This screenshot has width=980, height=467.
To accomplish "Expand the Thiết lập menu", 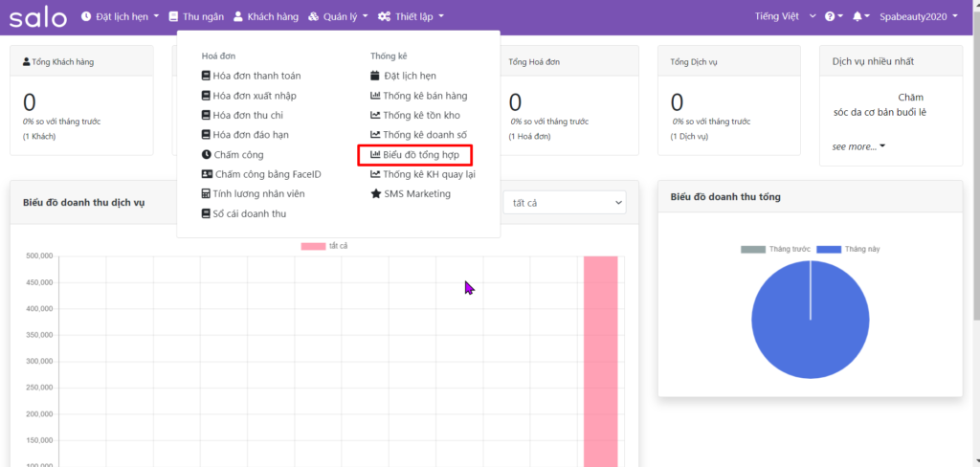I will [x=412, y=17].
